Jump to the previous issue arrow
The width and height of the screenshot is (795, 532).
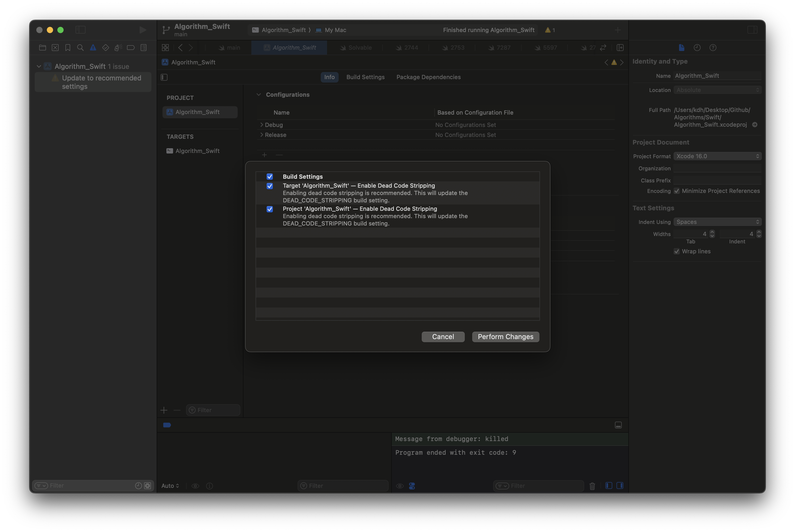[x=606, y=63]
